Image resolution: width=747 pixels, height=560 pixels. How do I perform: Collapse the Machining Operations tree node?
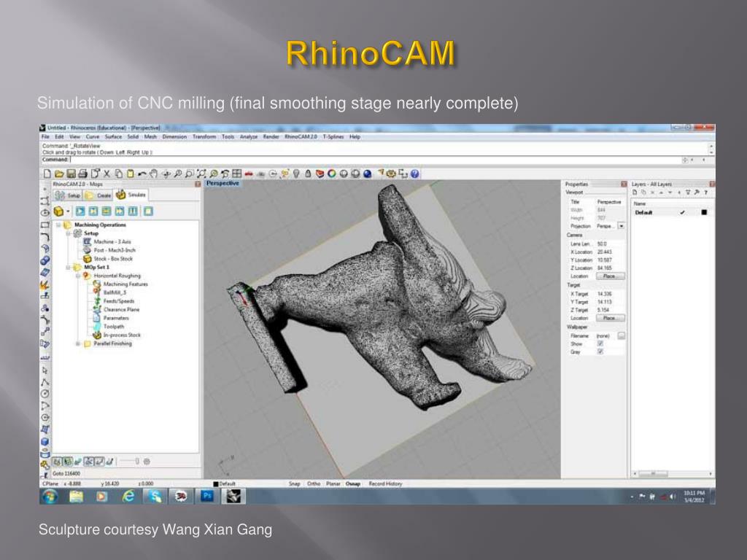(58, 225)
